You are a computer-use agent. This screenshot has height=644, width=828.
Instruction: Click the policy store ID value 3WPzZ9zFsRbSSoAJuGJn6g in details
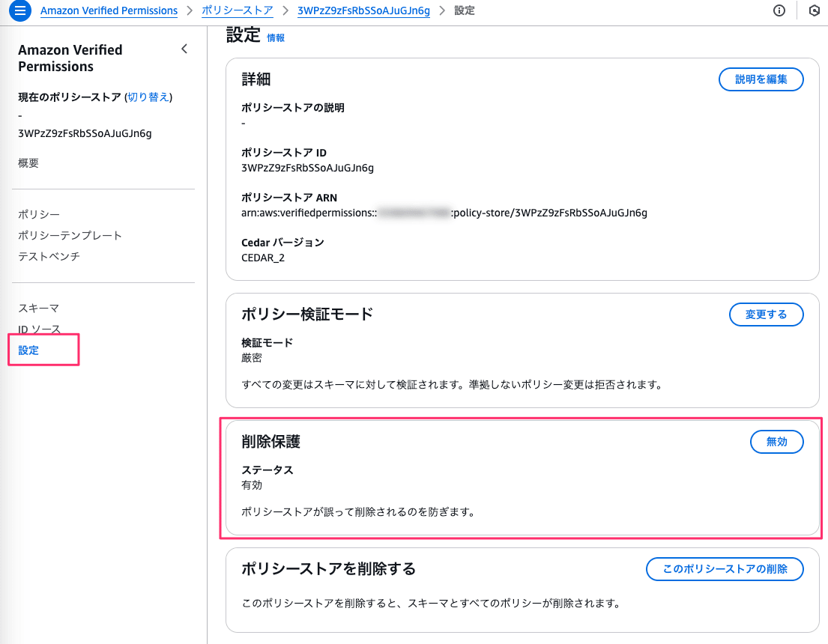[307, 168]
